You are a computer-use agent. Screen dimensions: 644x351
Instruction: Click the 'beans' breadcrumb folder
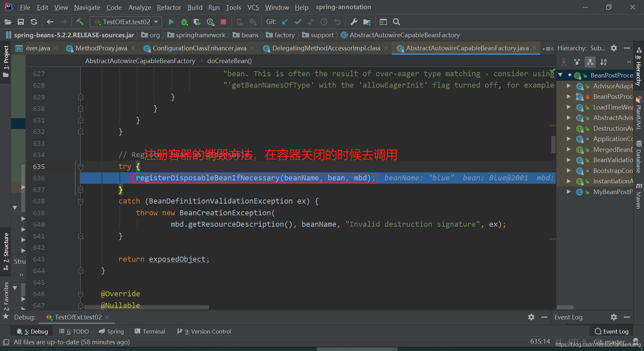click(246, 35)
